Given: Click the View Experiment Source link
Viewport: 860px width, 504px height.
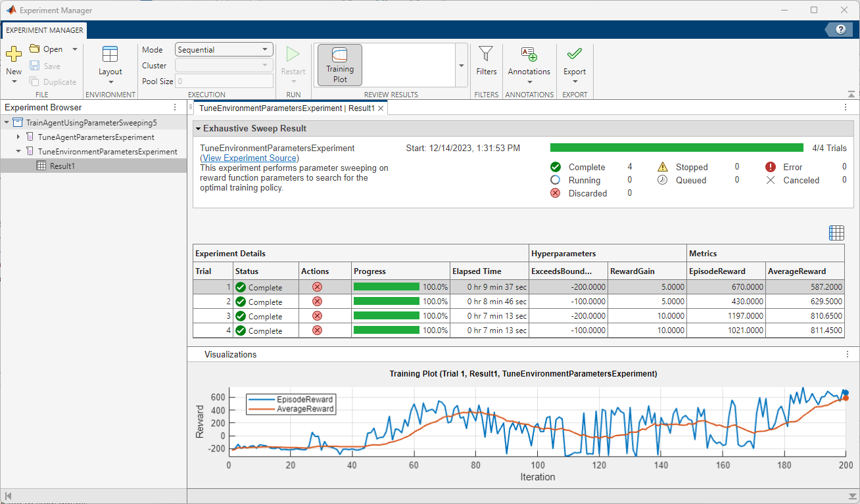Looking at the screenshot, I should [x=249, y=158].
